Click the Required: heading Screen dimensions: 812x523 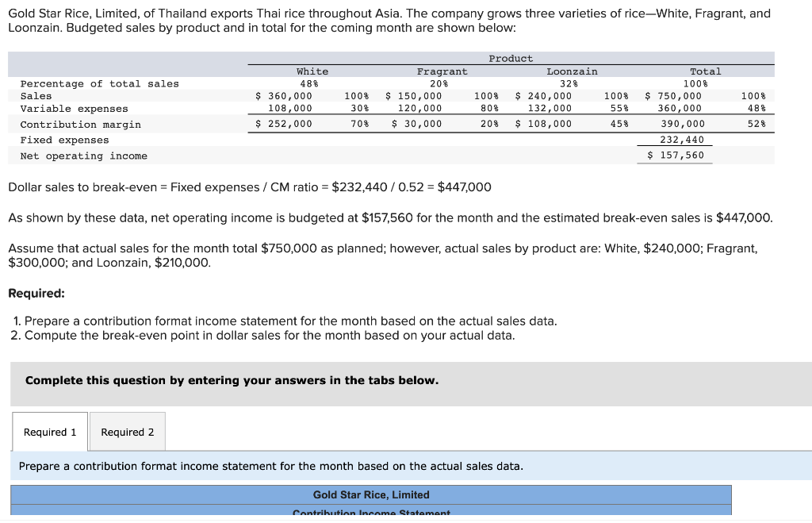[36, 294]
